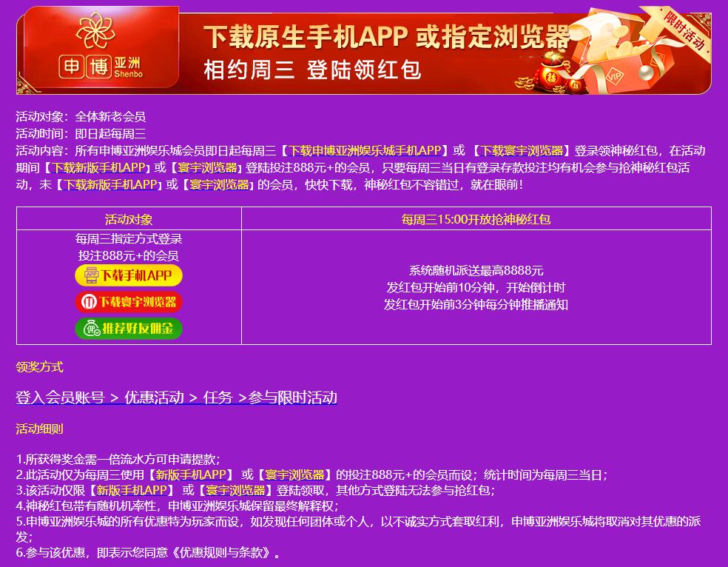Open 下载寰宇浏览器 link in first paragraph line
This screenshot has height=567, width=728.
(522, 150)
